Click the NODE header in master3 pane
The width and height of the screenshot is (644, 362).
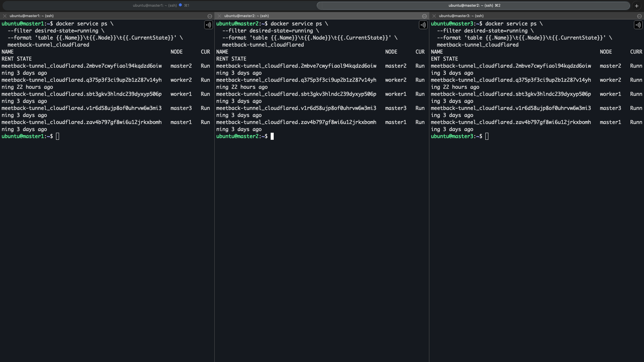[x=606, y=52]
